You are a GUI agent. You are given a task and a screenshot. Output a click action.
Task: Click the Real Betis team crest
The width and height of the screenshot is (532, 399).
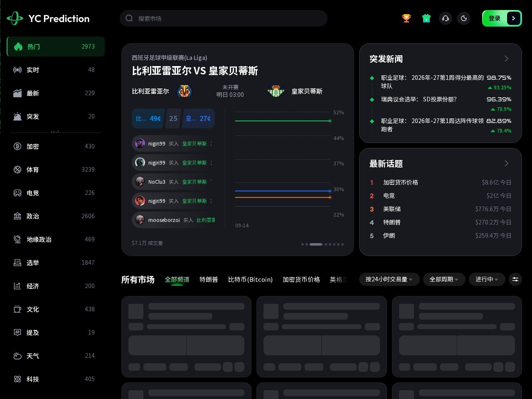pos(276,91)
